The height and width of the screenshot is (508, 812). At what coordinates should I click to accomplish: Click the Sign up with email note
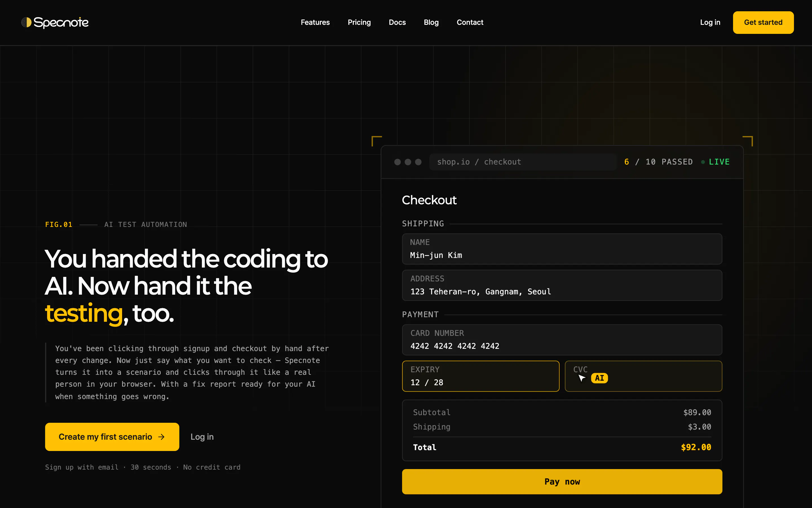[143, 467]
